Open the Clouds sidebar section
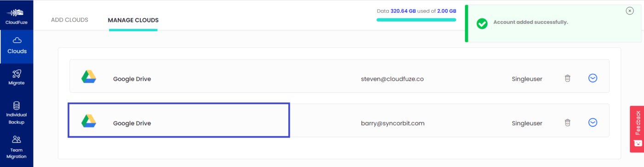This screenshot has height=167, width=644. click(x=17, y=46)
